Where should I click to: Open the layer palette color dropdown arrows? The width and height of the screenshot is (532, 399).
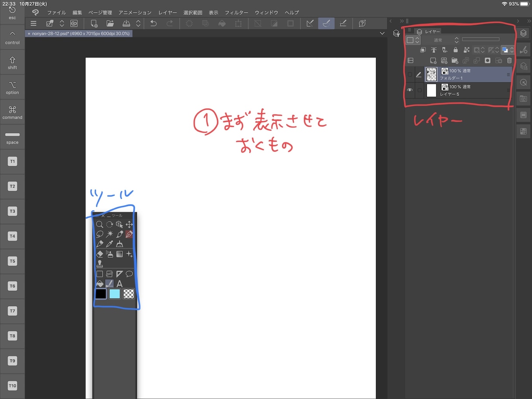417,40
